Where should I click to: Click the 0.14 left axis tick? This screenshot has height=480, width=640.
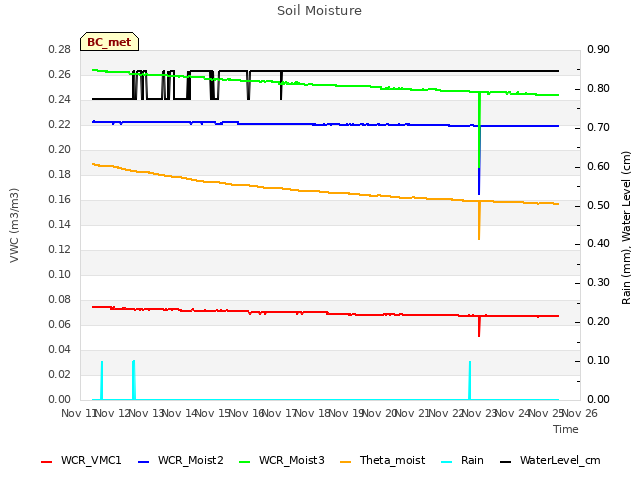pyautogui.click(x=60, y=224)
